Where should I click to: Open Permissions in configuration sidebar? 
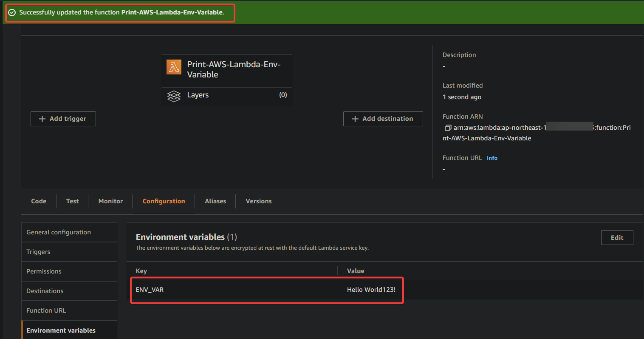(69, 271)
